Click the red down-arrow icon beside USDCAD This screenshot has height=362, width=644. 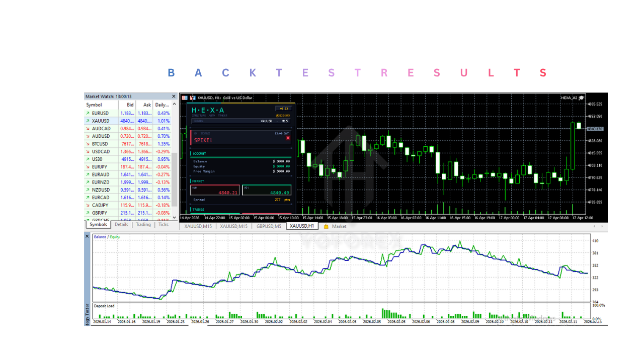click(88, 151)
